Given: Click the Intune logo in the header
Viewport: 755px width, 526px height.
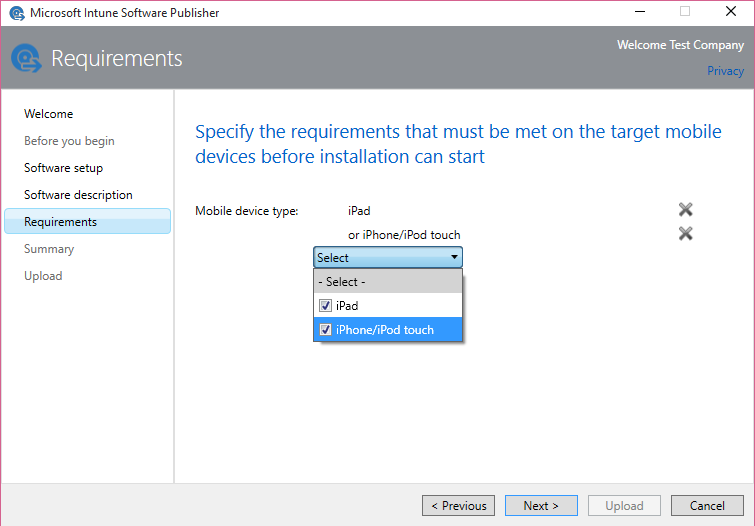Looking at the screenshot, I should tap(26, 59).
